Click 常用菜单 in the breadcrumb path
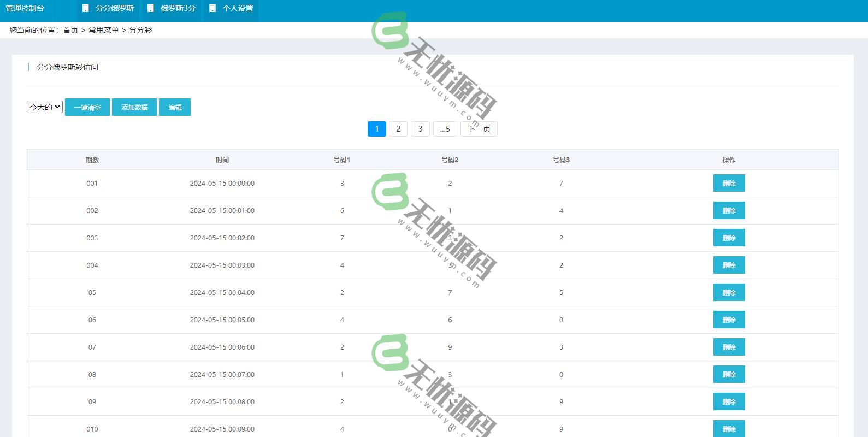 click(104, 30)
